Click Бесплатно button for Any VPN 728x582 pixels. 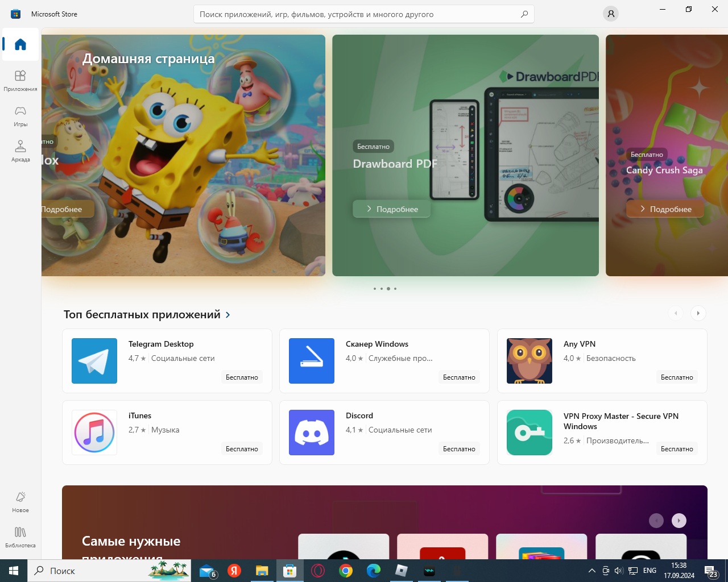coord(677,377)
